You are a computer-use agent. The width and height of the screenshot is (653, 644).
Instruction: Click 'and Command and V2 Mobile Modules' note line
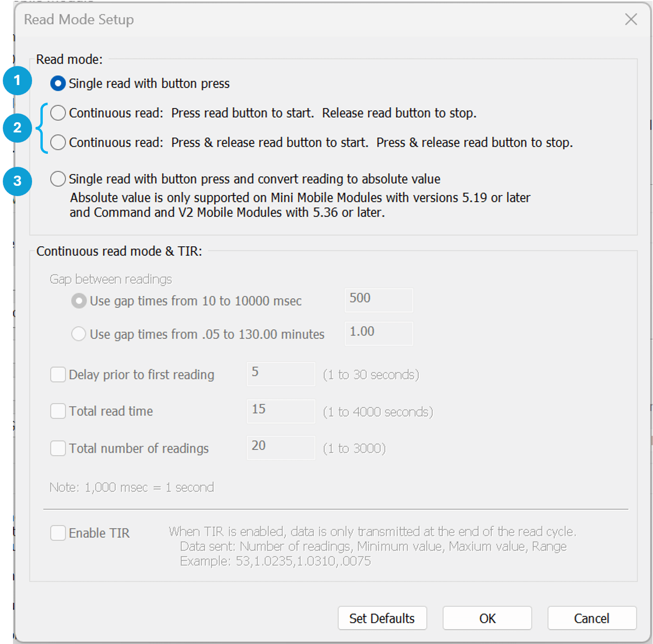(x=227, y=213)
